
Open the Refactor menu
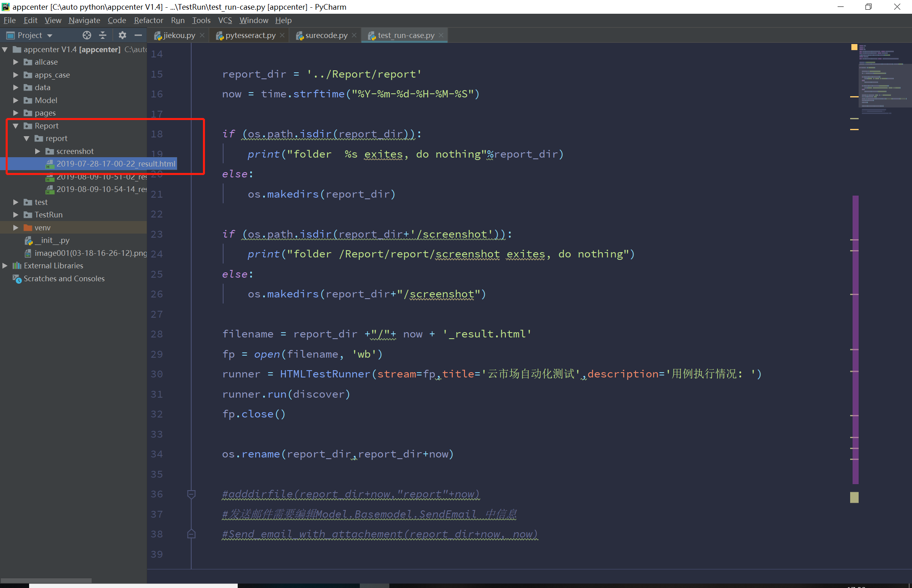click(x=148, y=20)
